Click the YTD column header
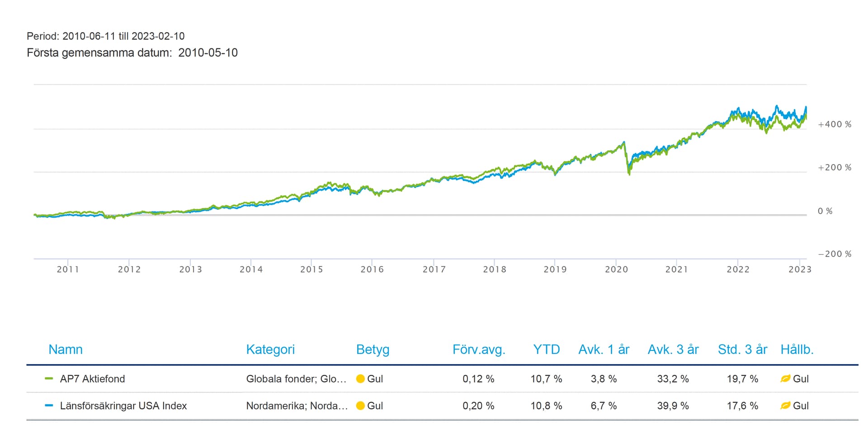Screen dimensions: 868x430 (546, 350)
